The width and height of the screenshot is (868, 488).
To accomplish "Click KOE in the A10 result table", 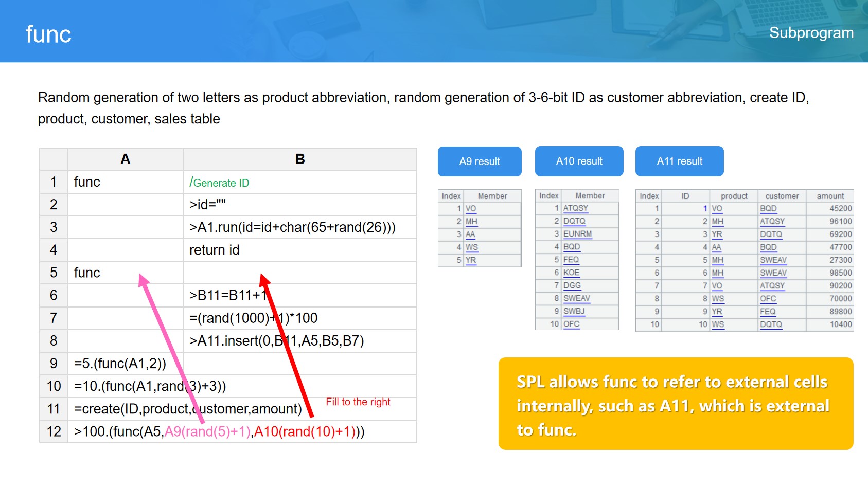I will tap(571, 273).
